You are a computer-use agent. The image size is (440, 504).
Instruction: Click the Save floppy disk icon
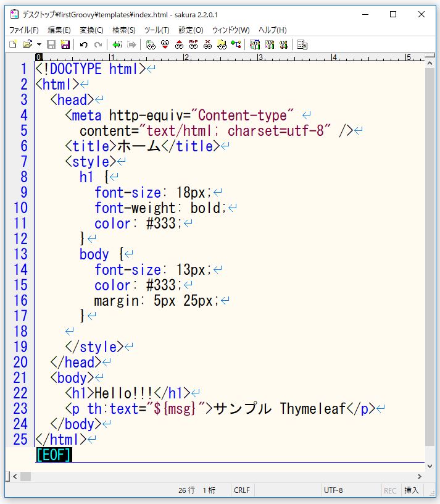coord(51,44)
